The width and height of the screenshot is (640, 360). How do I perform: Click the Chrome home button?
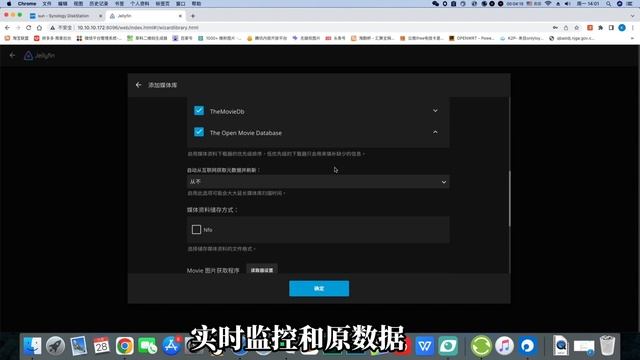(x=39, y=27)
